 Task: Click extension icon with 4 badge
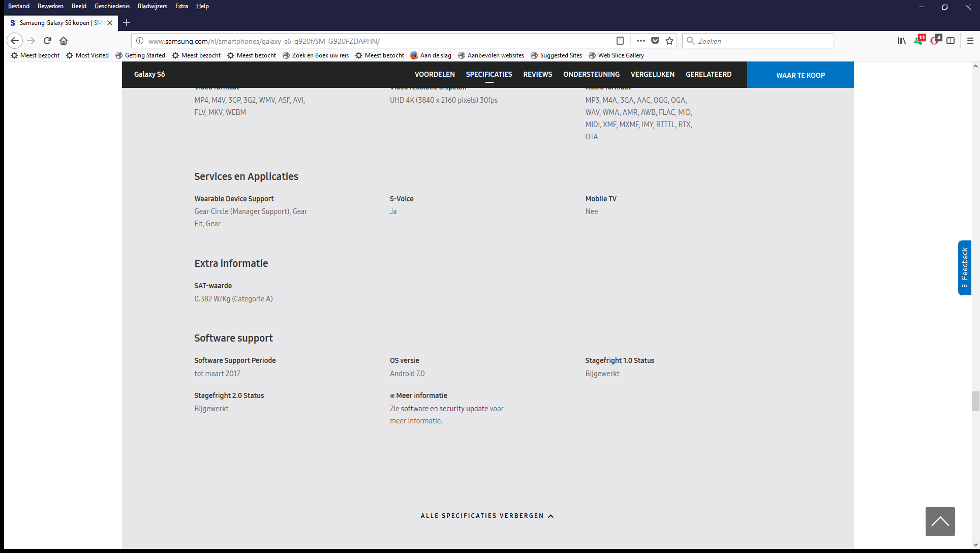[935, 40]
